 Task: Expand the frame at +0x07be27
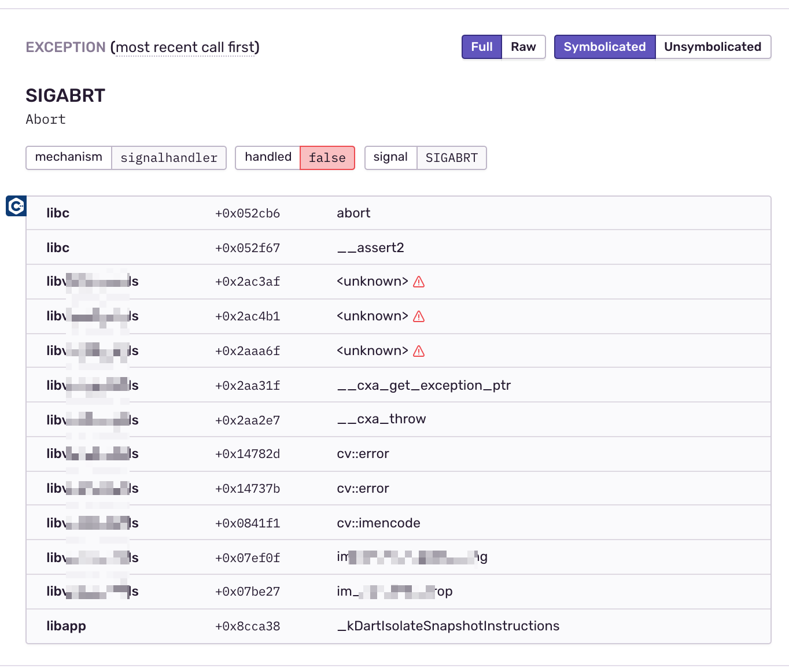[x=399, y=592]
